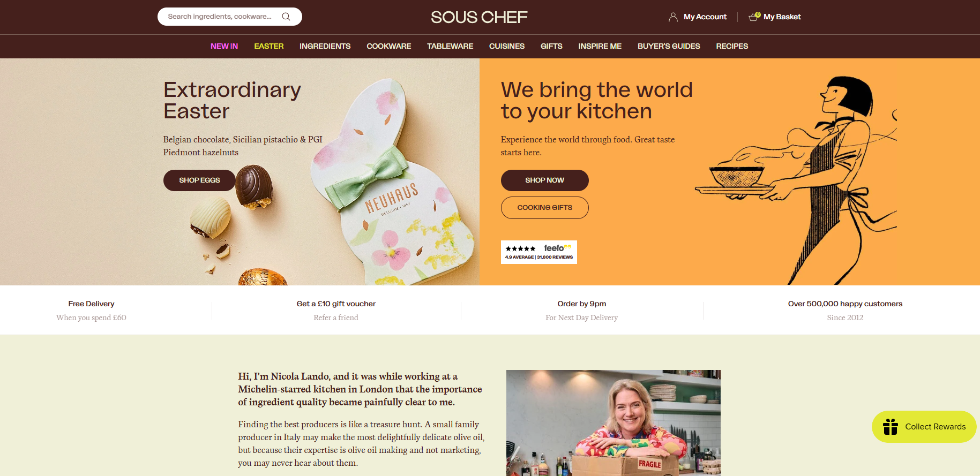Open the New In menu

(224, 46)
